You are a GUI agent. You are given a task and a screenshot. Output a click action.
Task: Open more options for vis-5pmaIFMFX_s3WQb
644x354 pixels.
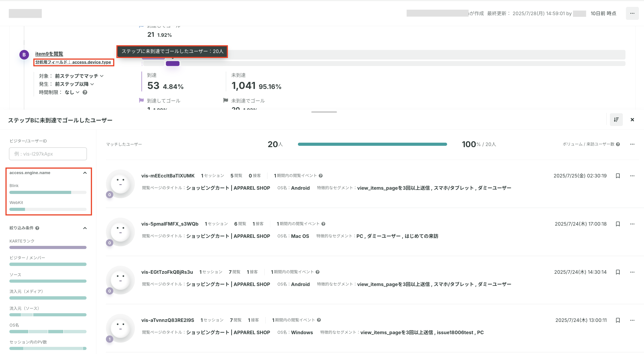click(632, 224)
